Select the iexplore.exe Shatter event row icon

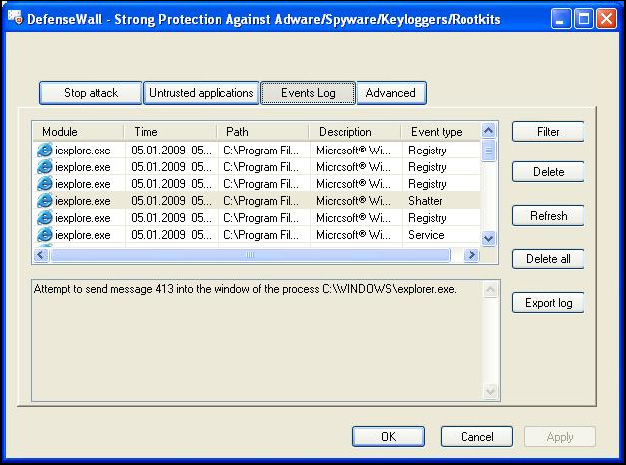tap(44, 201)
